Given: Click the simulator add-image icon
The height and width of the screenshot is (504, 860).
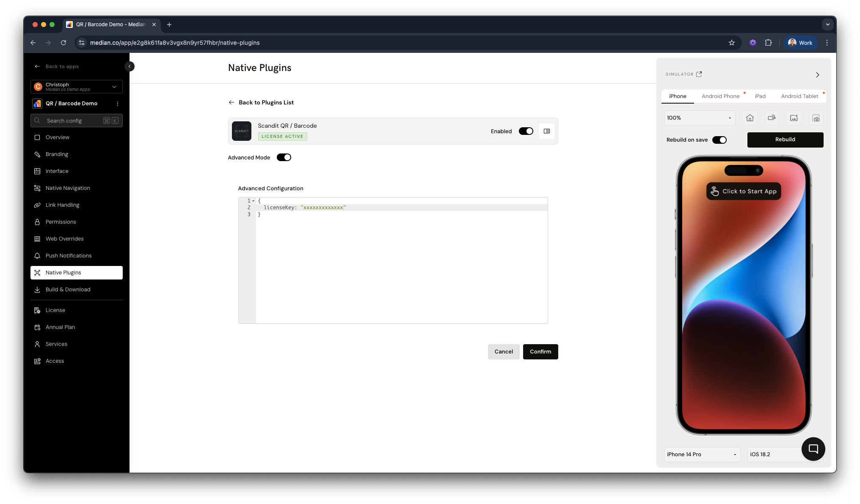Looking at the screenshot, I should [x=794, y=118].
